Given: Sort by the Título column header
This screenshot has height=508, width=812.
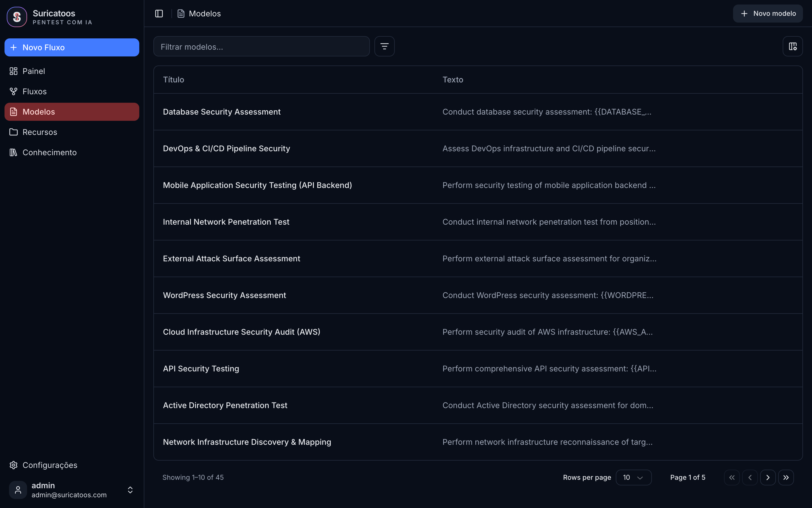Looking at the screenshot, I should coord(173,80).
